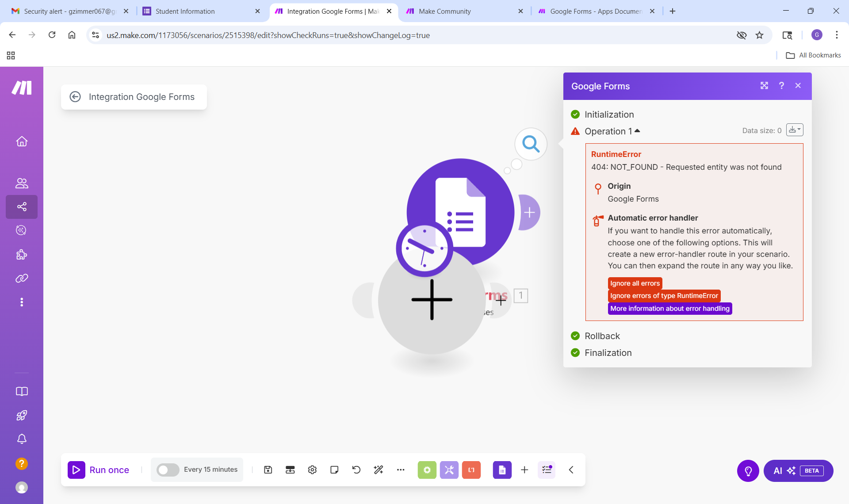The width and height of the screenshot is (849, 504).
Task: Switch to Google Forms Apps Documentation tab
Action: click(596, 11)
